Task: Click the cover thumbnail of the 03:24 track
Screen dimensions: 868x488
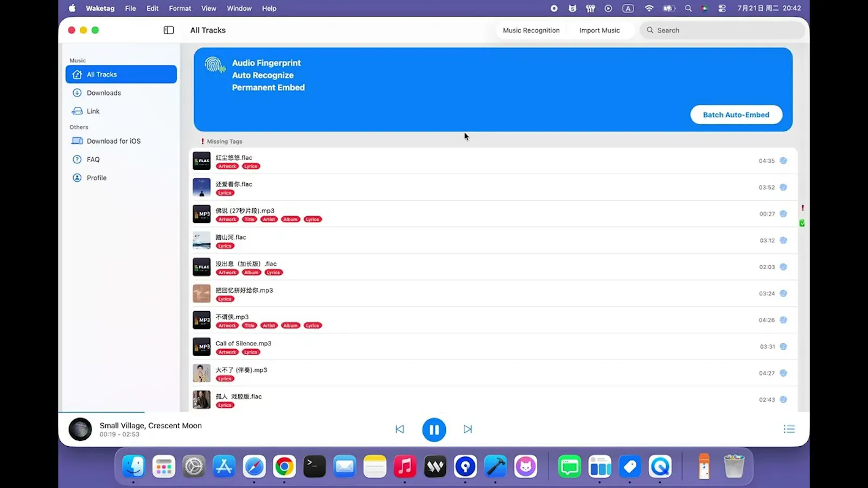Action: pos(201,293)
